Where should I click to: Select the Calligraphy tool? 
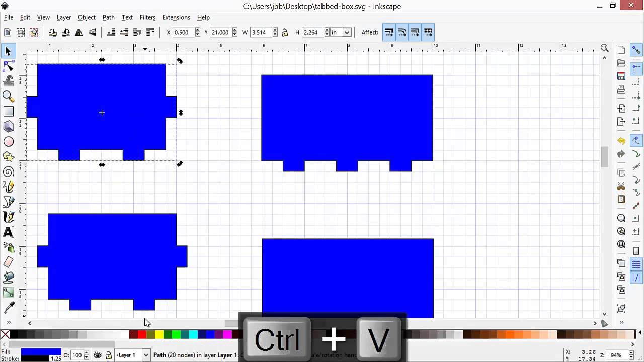point(8,217)
